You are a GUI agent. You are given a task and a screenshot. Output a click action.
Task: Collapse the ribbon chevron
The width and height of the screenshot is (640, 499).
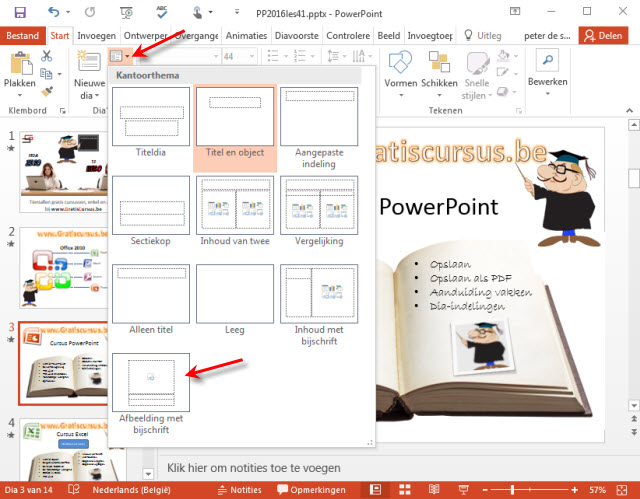[x=629, y=110]
